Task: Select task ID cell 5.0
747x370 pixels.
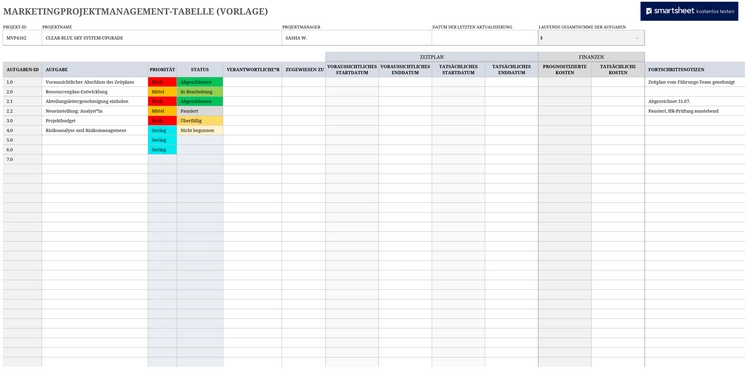Action: click(22, 140)
